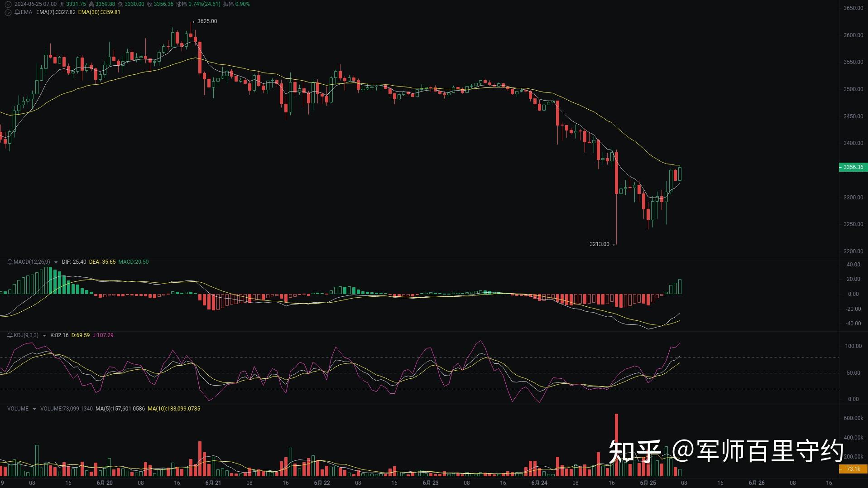Viewport: 868px width, 488px height.
Task: Click the 6月 26 date on time axis
Action: pyautogui.click(x=757, y=483)
